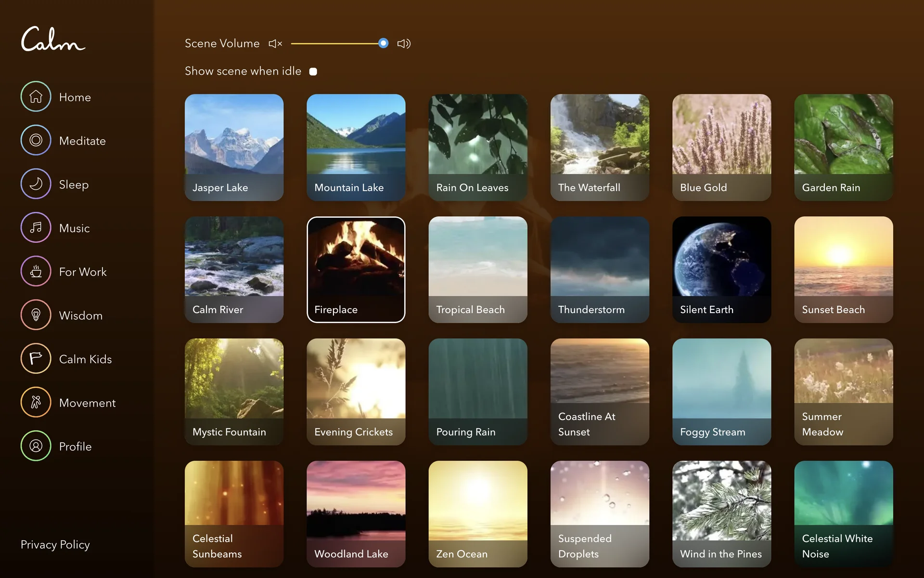Click the Music note icon
This screenshot has width=924, height=578.
36,227
